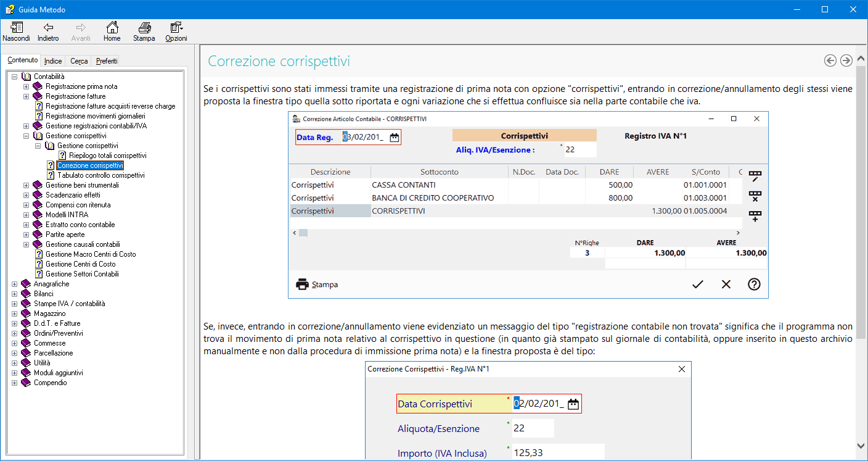Go to previous topic with the left circled arrow
Viewport: 868px width, 461px height.
tap(830, 60)
